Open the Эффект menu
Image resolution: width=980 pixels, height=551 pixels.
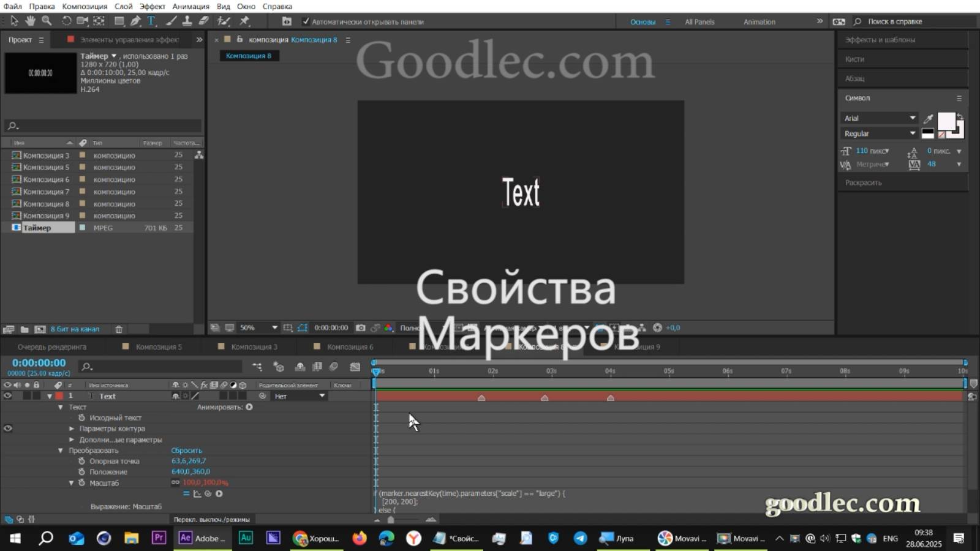click(152, 6)
